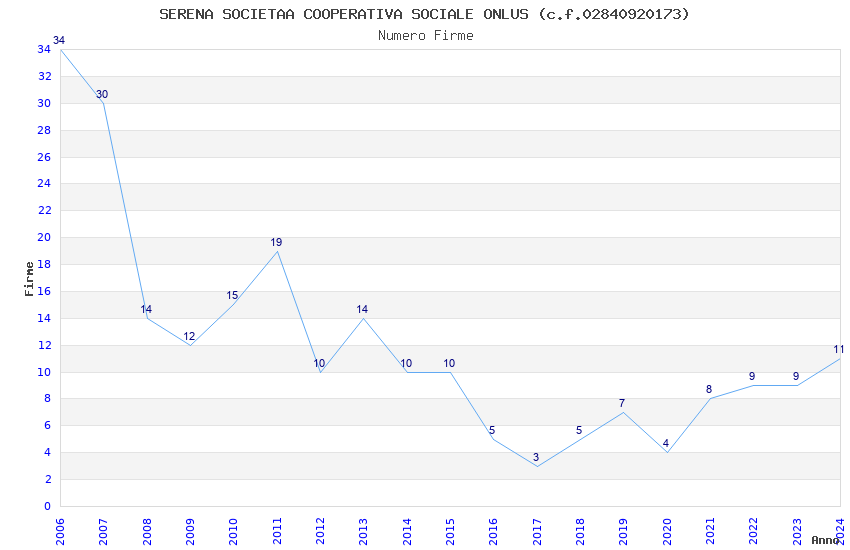Select the 2019 year label on the x-axis
This screenshot has height=550, width=850.
(623, 531)
